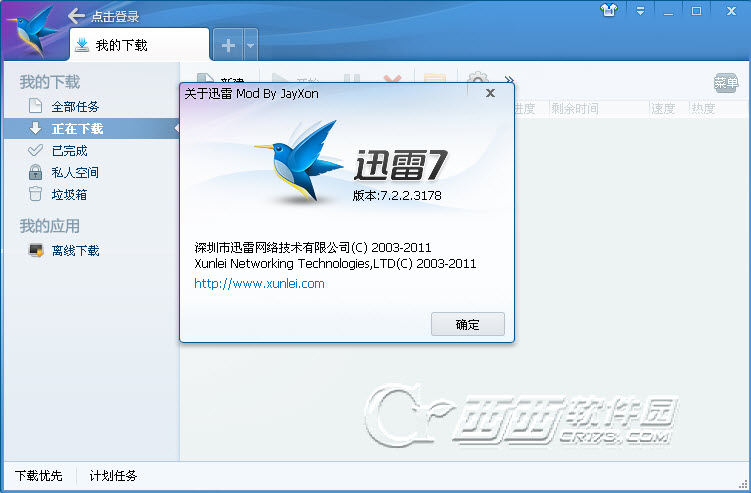Select 全部任务 in the sidebar
Screen dimensions: 751x493
91,106
